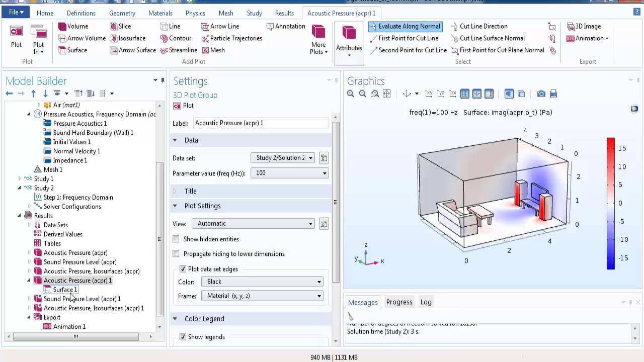This screenshot has width=644, height=362.
Task: Collapse the Study 2 tree node
Action: pyautogui.click(x=20, y=188)
